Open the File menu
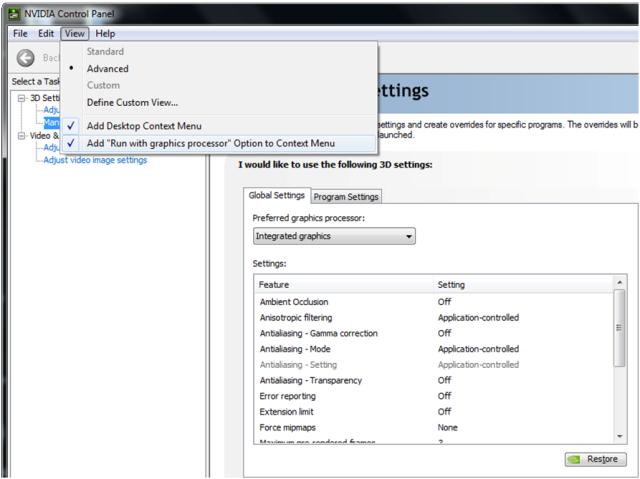The image size is (640, 479). click(x=20, y=33)
